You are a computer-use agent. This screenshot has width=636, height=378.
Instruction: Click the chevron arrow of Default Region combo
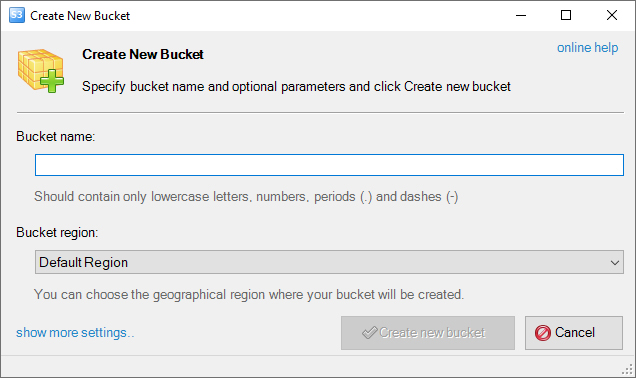(615, 263)
